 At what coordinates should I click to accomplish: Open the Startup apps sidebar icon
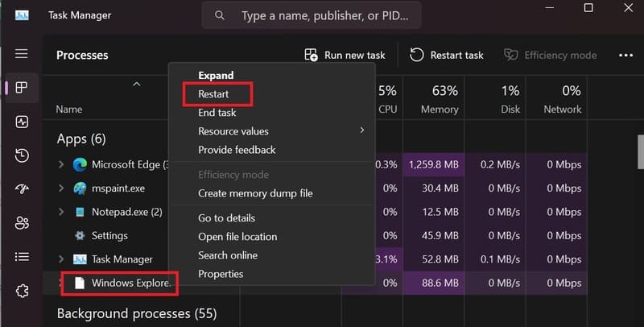(x=22, y=188)
